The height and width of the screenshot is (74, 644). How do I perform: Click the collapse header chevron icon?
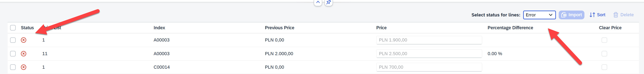coord(318,2)
